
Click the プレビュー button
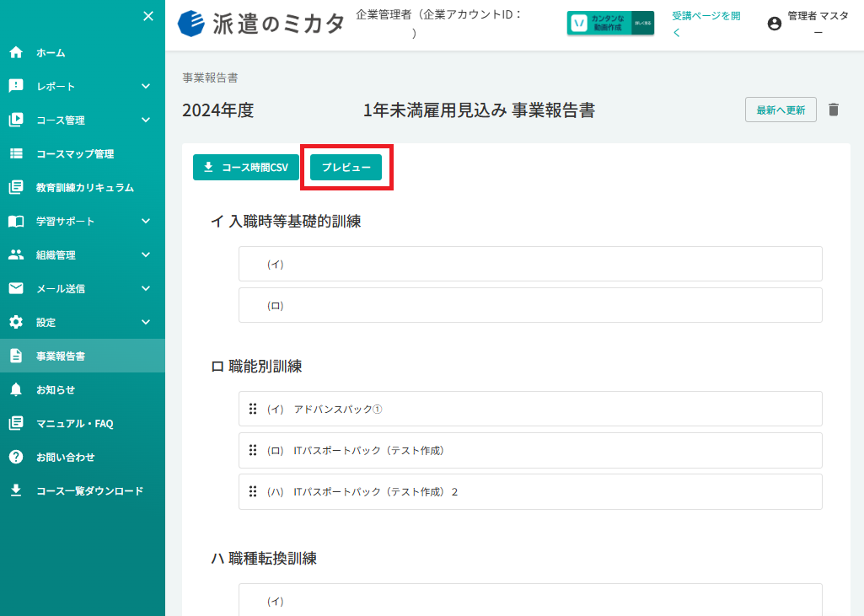click(x=346, y=167)
